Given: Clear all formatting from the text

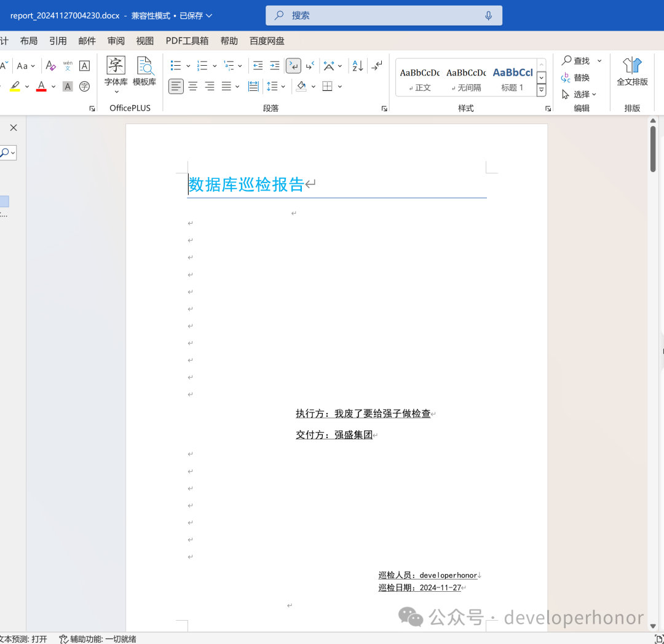Looking at the screenshot, I should tap(51, 66).
